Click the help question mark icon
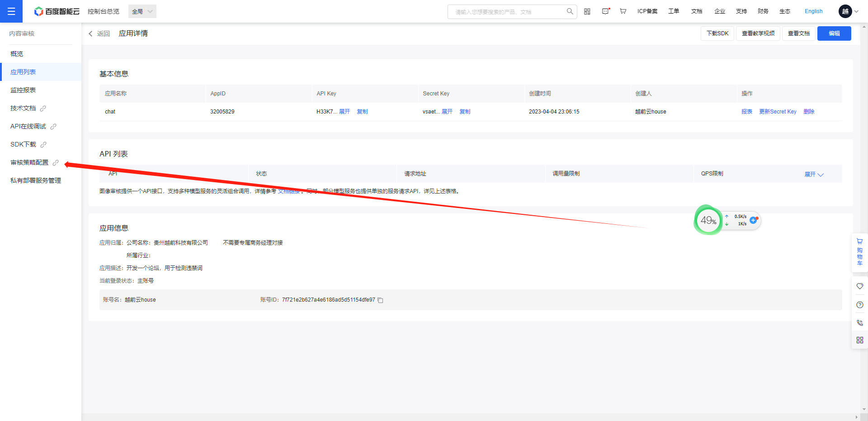Viewport: 868px width, 421px height. (x=859, y=305)
